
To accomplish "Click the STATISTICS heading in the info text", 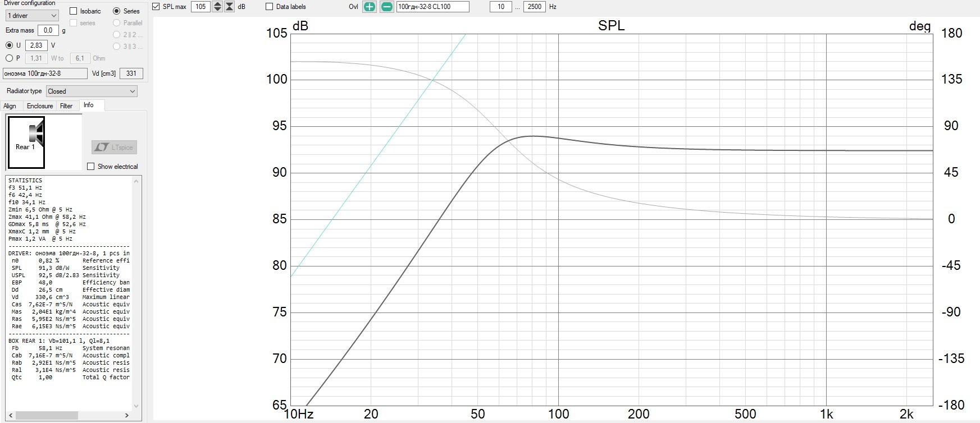I will point(25,181).
